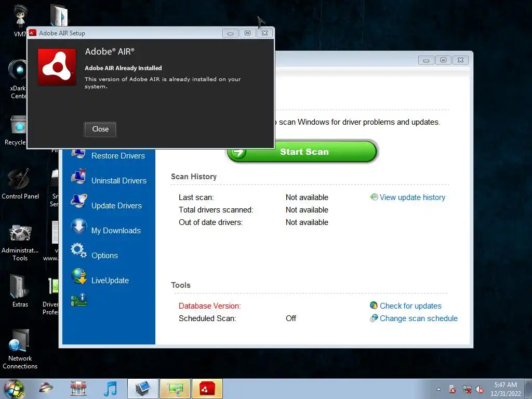
Task: Open the store icon in taskbar
Action: [78, 389]
